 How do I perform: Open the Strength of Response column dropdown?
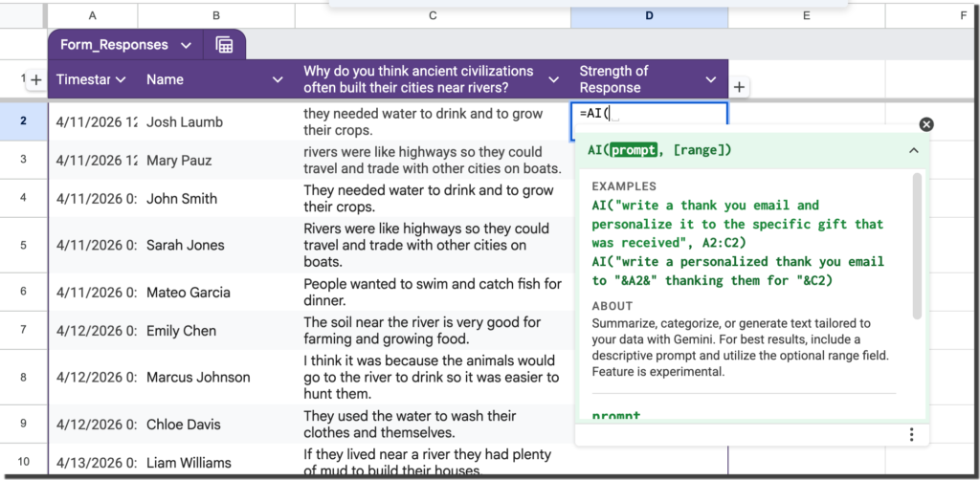[710, 79]
